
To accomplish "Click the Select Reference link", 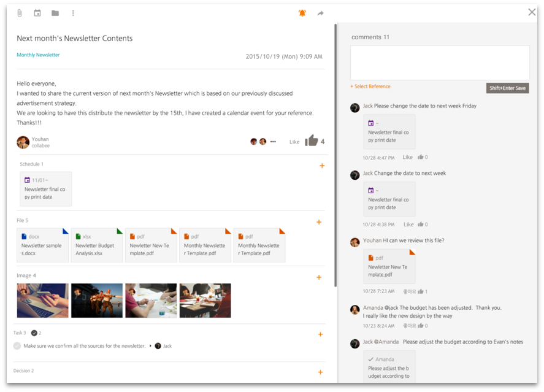I will pos(370,86).
